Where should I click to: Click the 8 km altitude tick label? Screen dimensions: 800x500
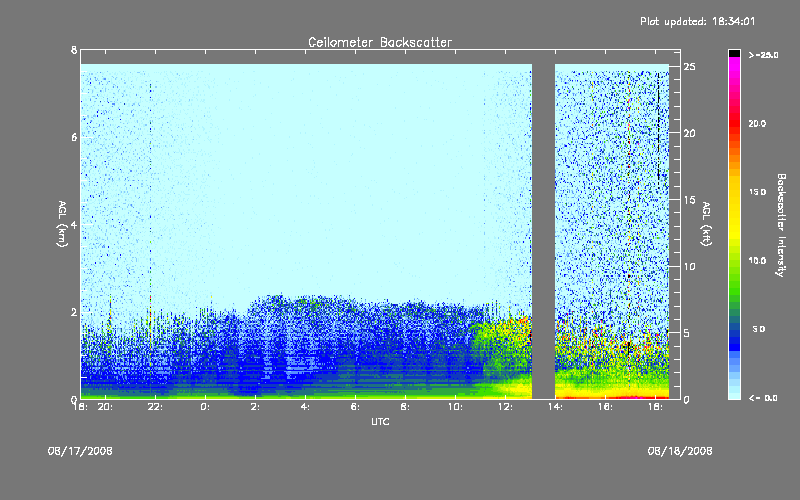(x=74, y=50)
